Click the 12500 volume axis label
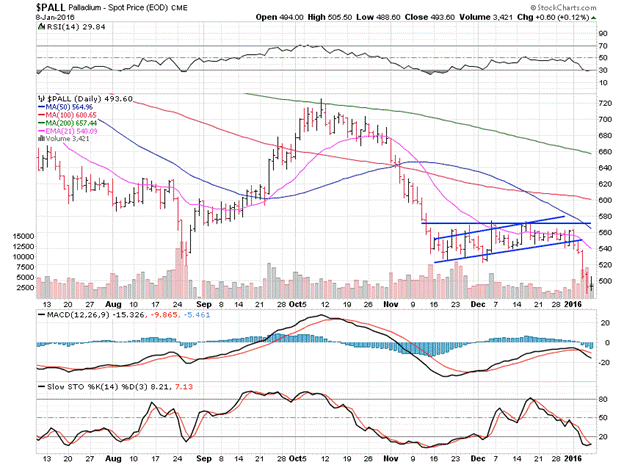Image resolution: width=624 pixels, height=465 pixels. pyautogui.click(x=23, y=246)
